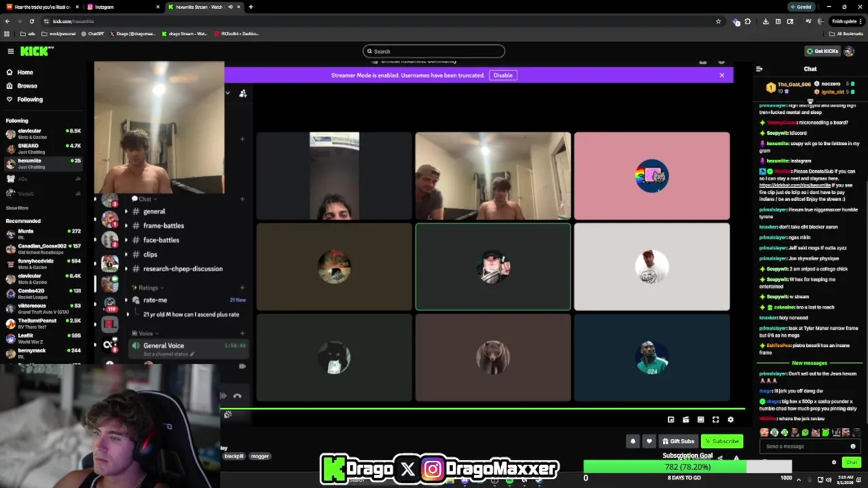Open Chrome downloads
This screenshot has width=868, height=488.
coord(766,21)
